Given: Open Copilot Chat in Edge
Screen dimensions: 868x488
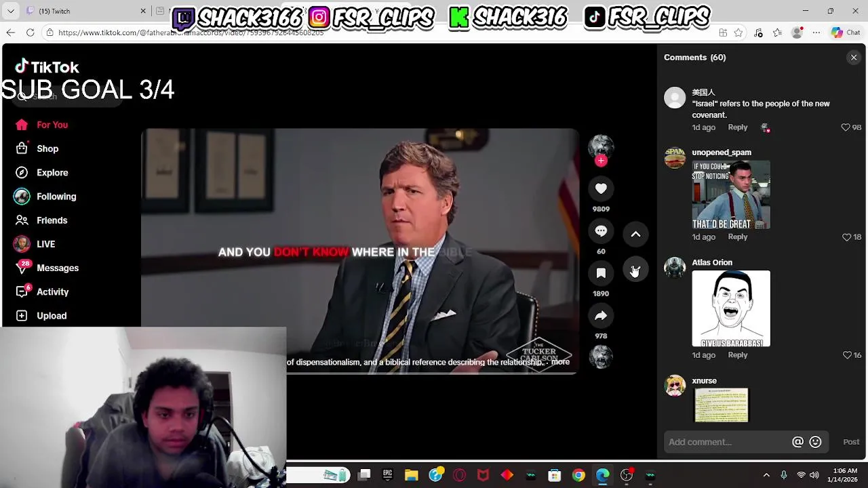Looking at the screenshot, I should pyautogui.click(x=845, y=33).
